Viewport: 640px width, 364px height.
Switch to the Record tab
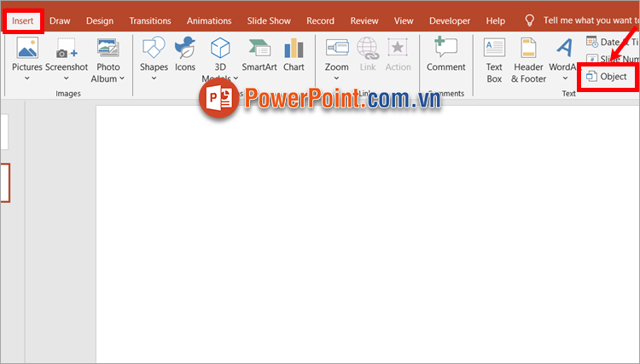320,20
